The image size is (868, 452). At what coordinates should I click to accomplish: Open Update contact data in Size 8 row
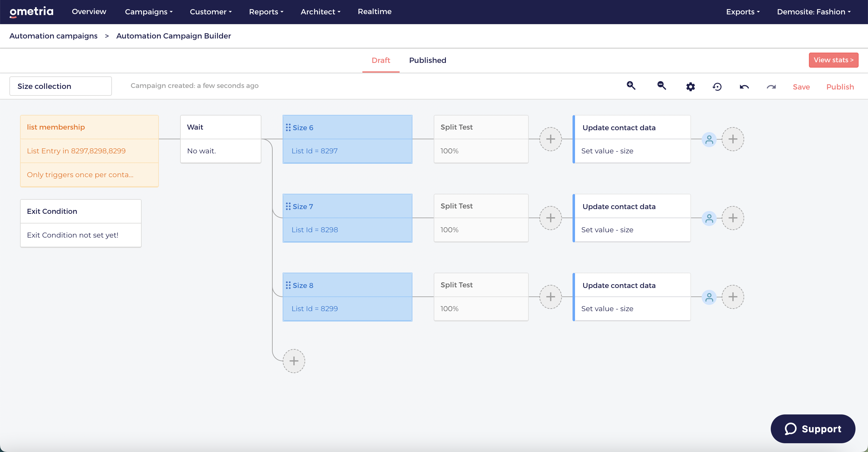click(x=632, y=297)
